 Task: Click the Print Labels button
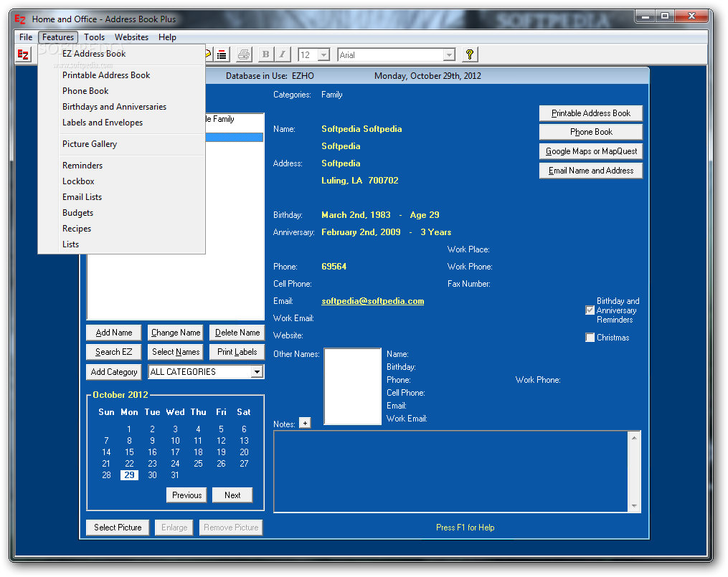pos(237,352)
